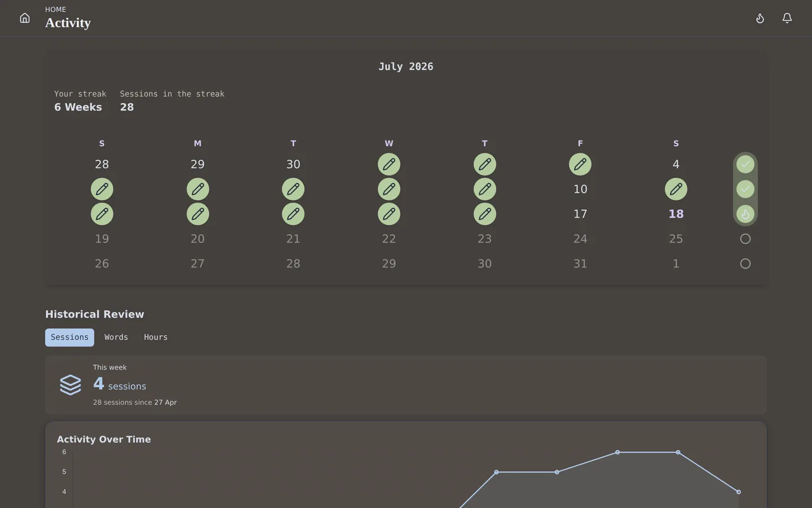Click the 28 sessions since 27 Apr text
The image size is (812, 508).
[135, 402]
